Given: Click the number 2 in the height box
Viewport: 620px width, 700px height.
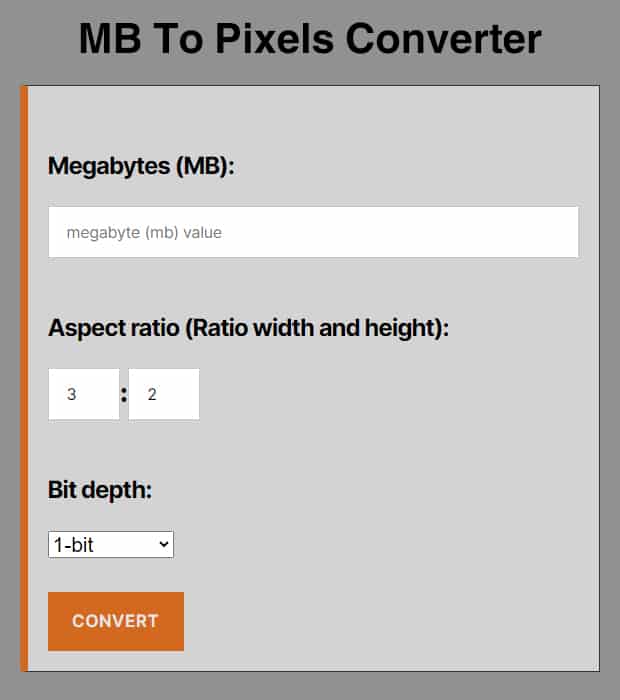Looking at the screenshot, I should point(152,394).
